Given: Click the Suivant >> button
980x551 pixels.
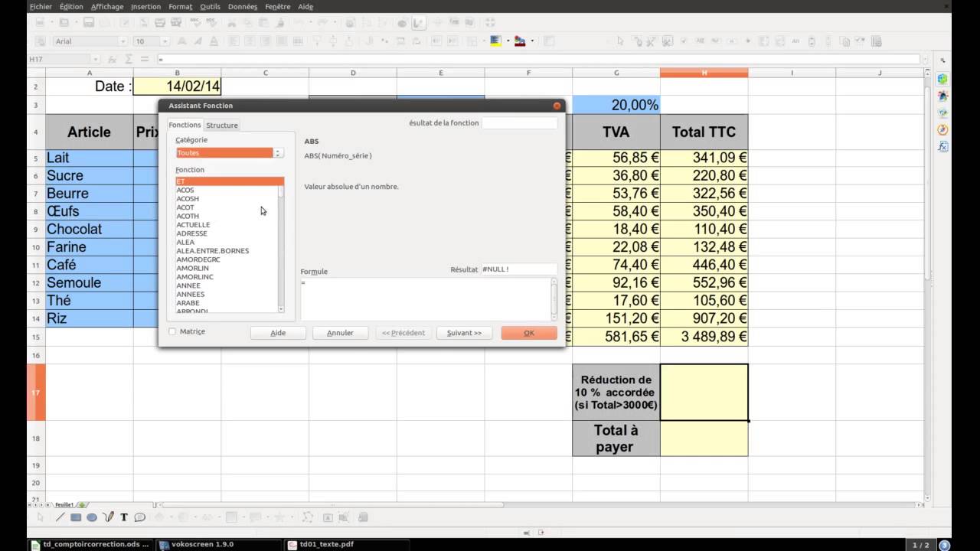Looking at the screenshot, I should [464, 333].
